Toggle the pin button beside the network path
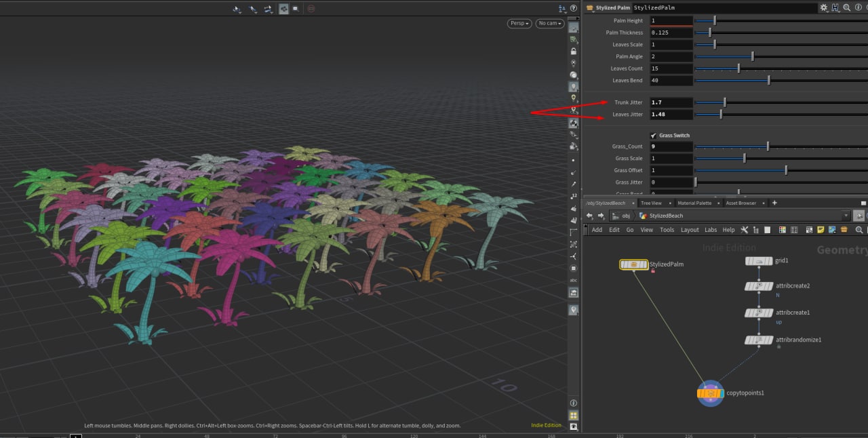 (x=859, y=216)
